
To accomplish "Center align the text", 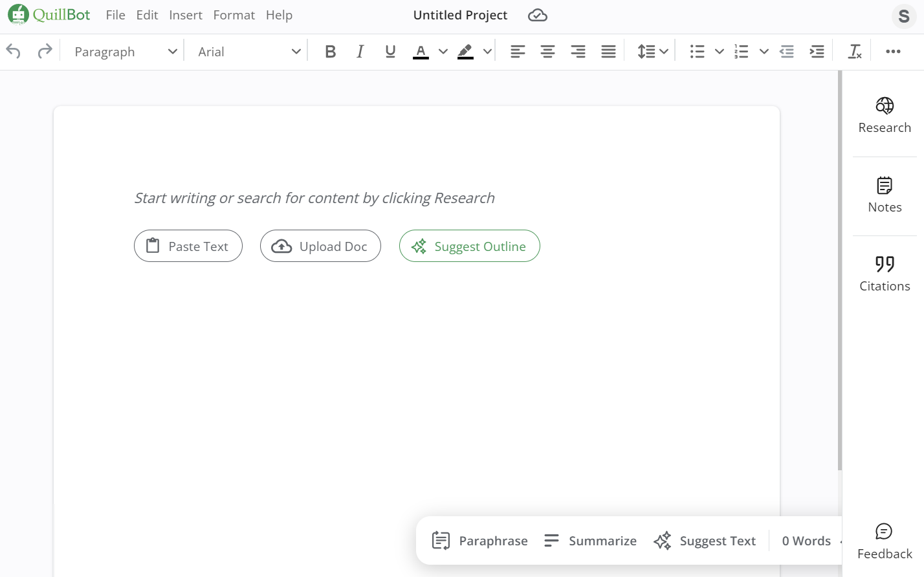I will (x=548, y=52).
